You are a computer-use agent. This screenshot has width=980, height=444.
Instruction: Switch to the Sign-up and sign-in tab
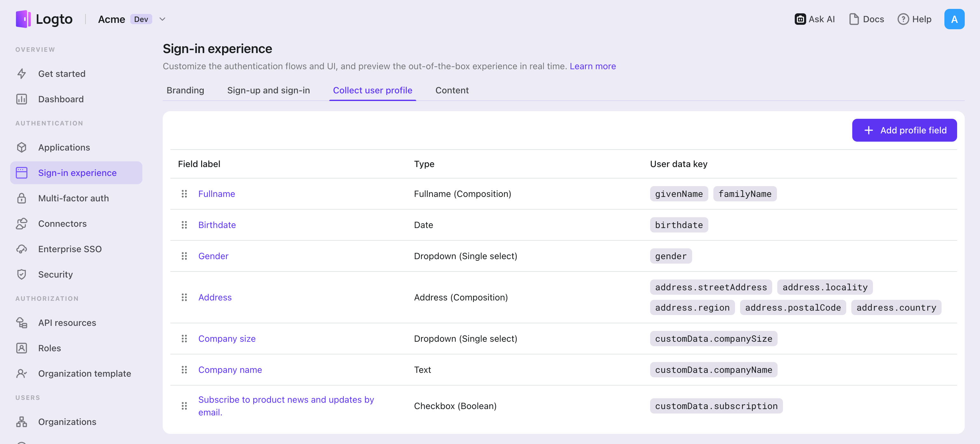pos(269,91)
